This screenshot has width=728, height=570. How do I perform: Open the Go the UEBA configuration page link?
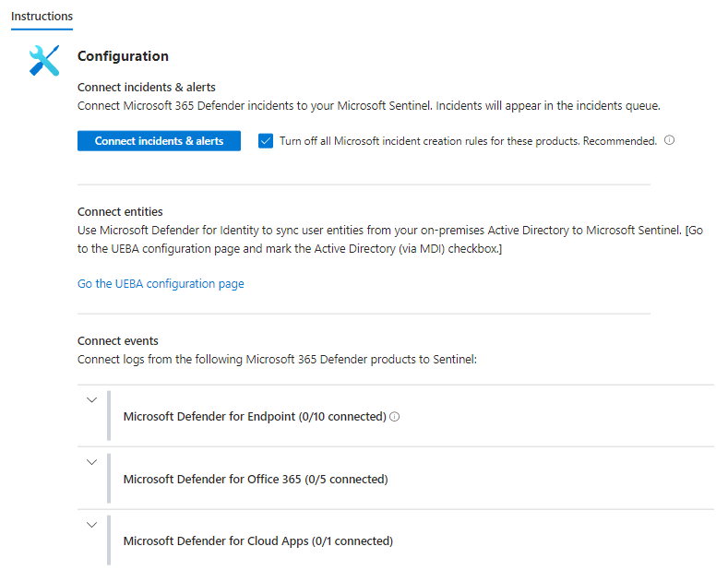coord(161,284)
